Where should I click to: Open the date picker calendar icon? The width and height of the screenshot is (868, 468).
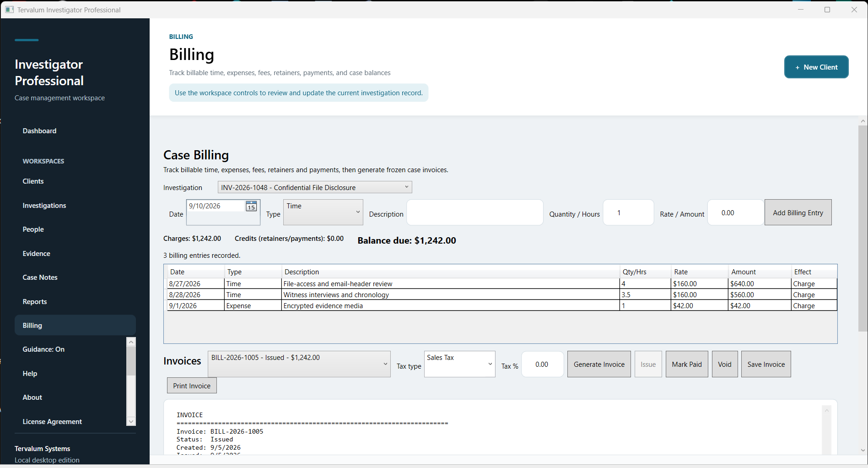(251, 206)
